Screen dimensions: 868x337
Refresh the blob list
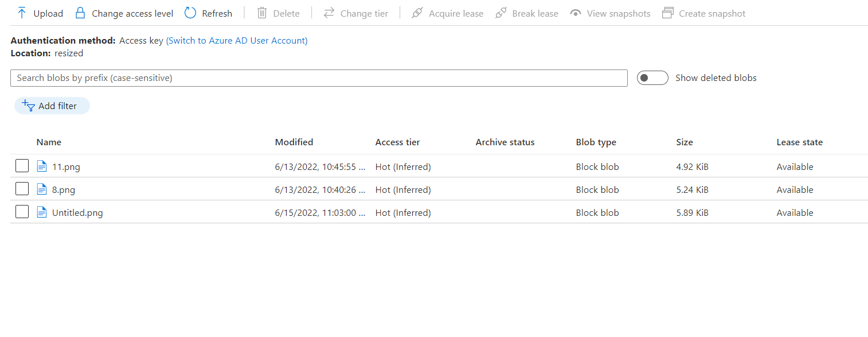tap(208, 13)
